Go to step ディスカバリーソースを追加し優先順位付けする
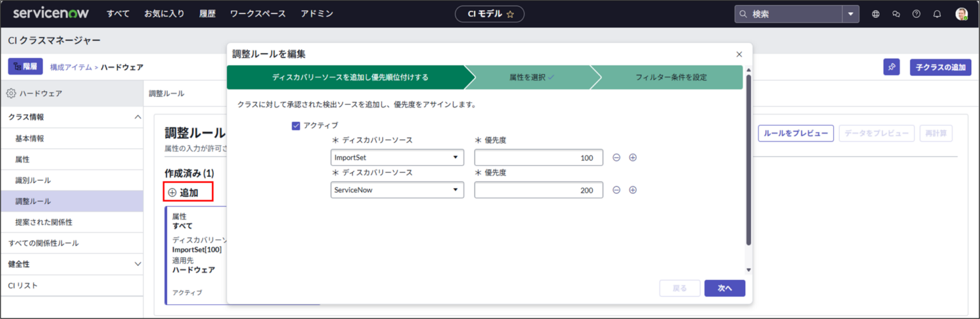980x319 pixels. click(350, 77)
